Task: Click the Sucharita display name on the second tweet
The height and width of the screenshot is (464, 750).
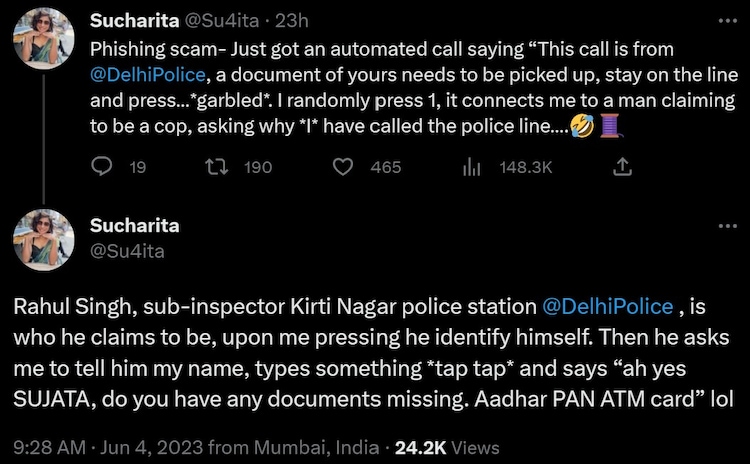Action: coord(132,225)
